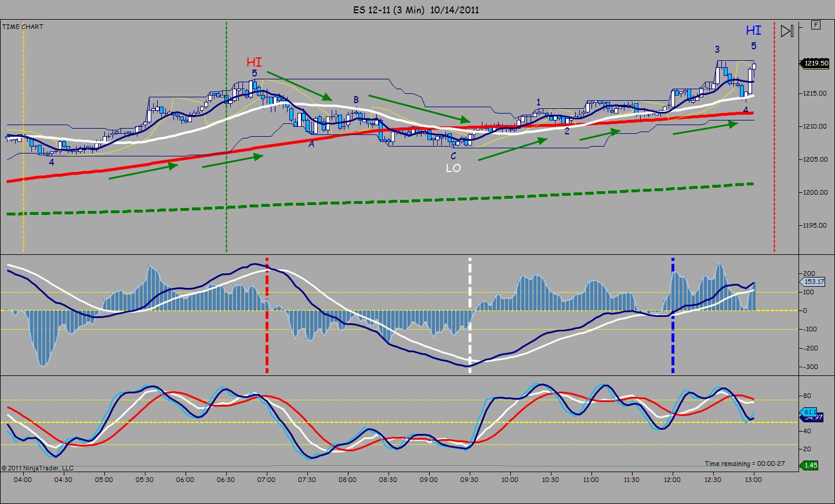Click the 80 oscillator axis label
This screenshot has width=835, height=504.
click(x=807, y=397)
